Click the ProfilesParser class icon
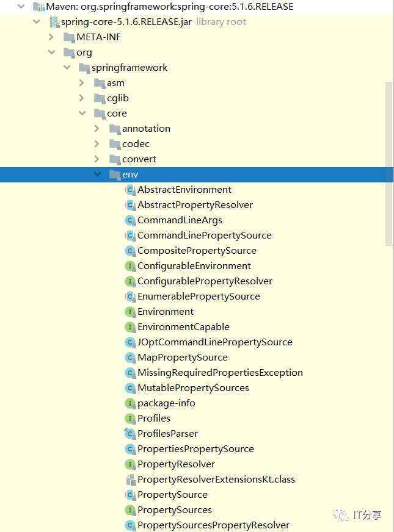 click(x=130, y=434)
